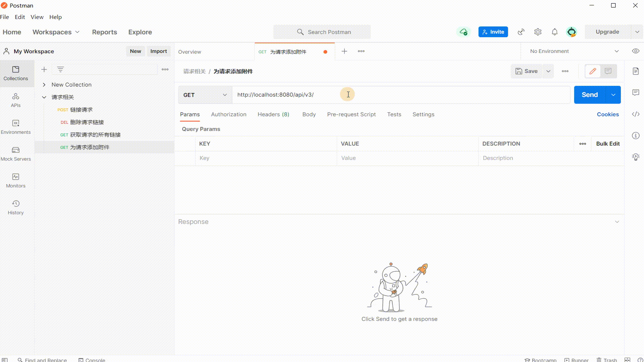Open the Save dropdown arrow

tap(548, 71)
